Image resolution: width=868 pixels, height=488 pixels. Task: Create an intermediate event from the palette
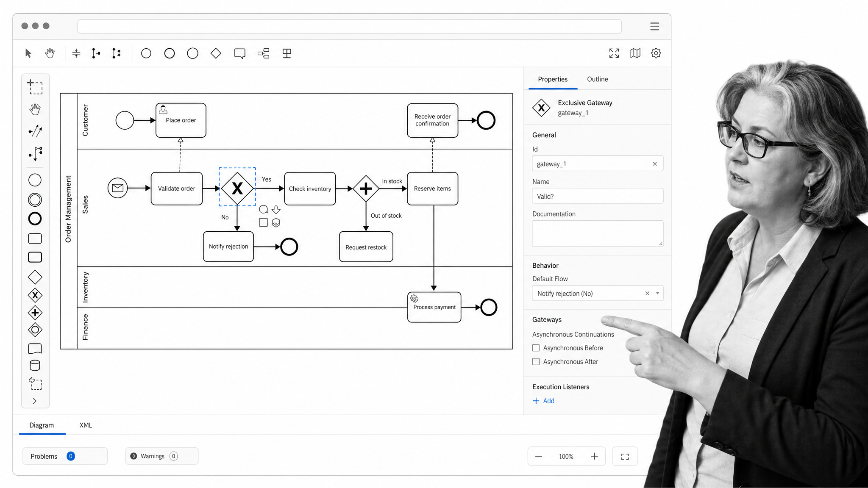tap(35, 200)
